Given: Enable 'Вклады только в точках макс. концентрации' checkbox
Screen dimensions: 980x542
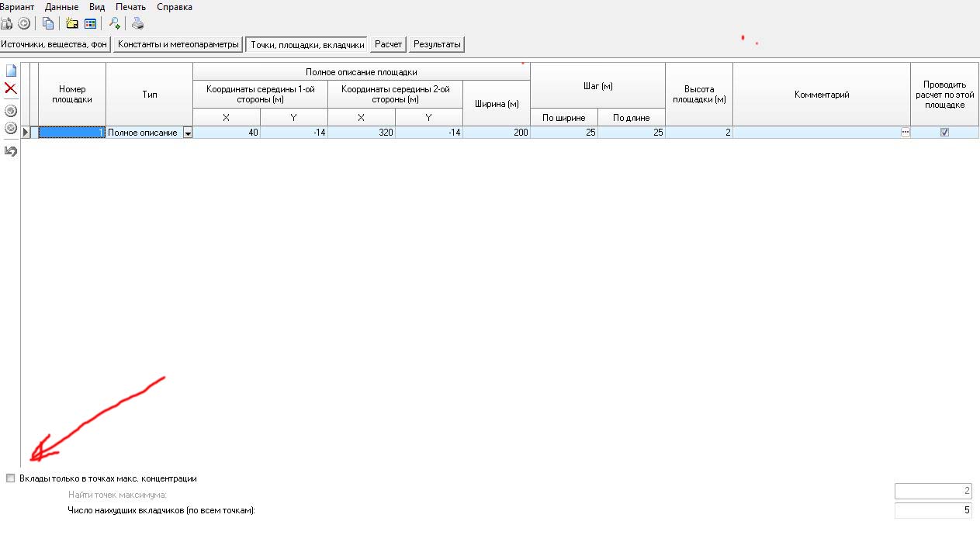Looking at the screenshot, I should [x=10, y=478].
